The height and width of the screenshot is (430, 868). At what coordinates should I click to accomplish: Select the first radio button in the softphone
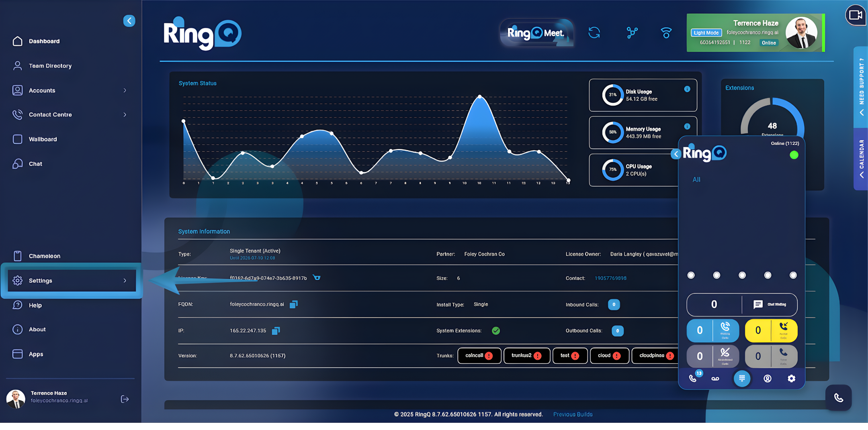click(x=691, y=275)
